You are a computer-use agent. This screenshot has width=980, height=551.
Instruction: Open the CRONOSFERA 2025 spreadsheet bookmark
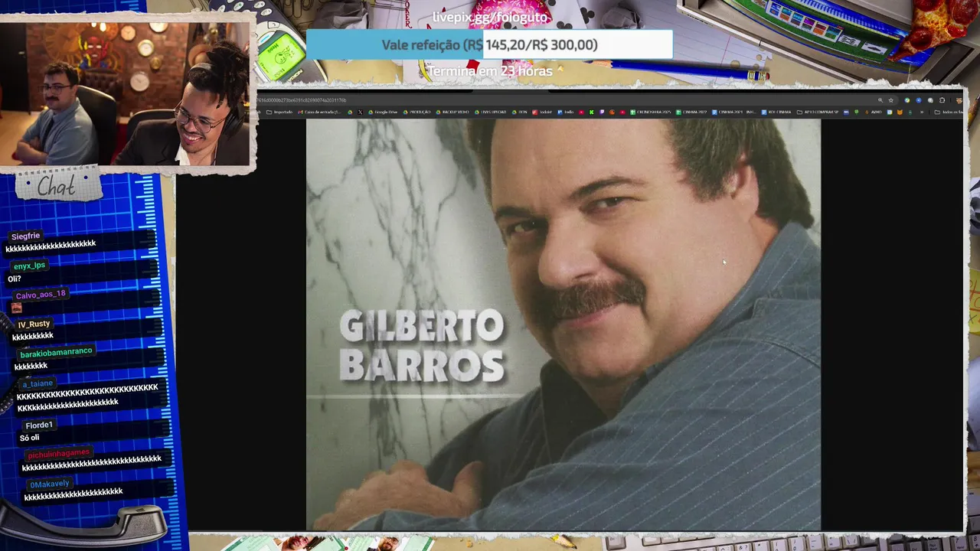click(x=650, y=112)
